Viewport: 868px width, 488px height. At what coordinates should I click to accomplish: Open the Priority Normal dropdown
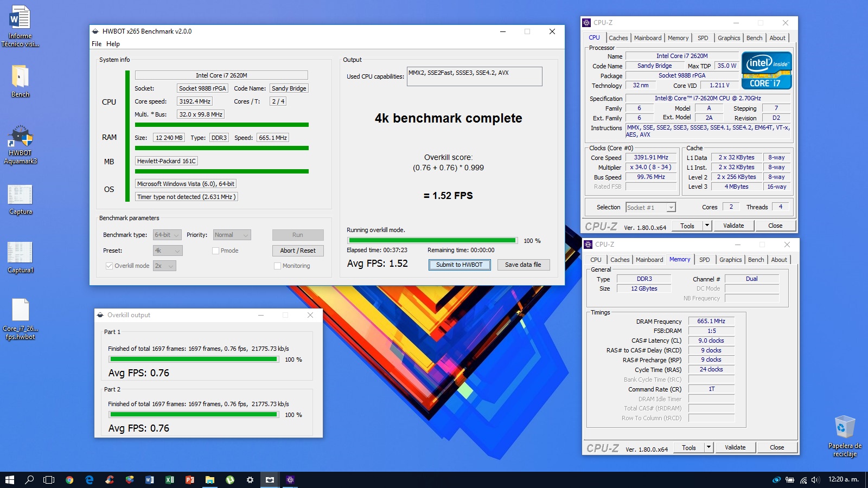[x=232, y=235]
